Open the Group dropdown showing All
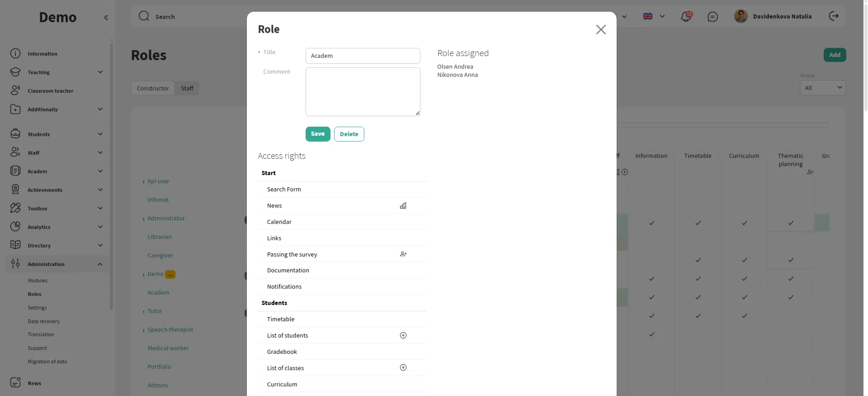The height and width of the screenshot is (396, 868). tap(822, 88)
